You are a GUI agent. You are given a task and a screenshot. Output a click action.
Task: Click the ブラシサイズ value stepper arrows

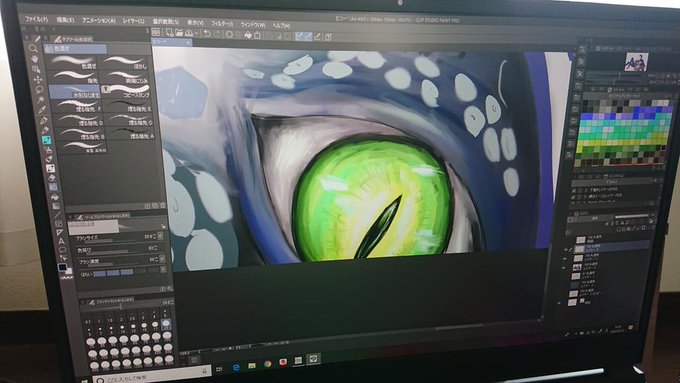[154, 237]
